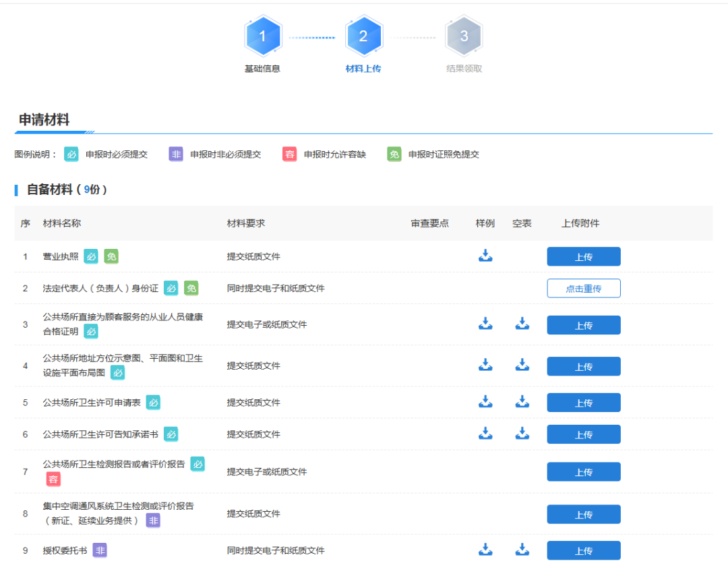Click the red 容 badge in row 7
The height and width of the screenshot is (586, 728).
[x=53, y=479]
